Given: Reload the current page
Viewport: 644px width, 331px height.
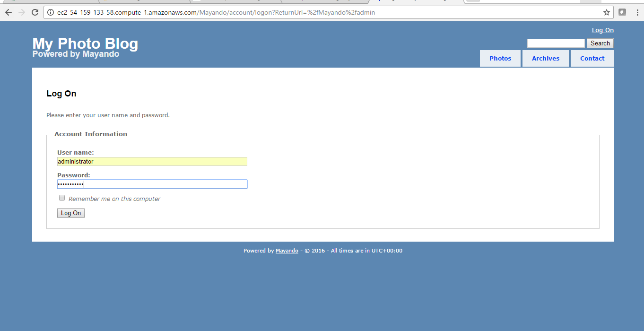Looking at the screenshot, I should (x=35, y=12).
